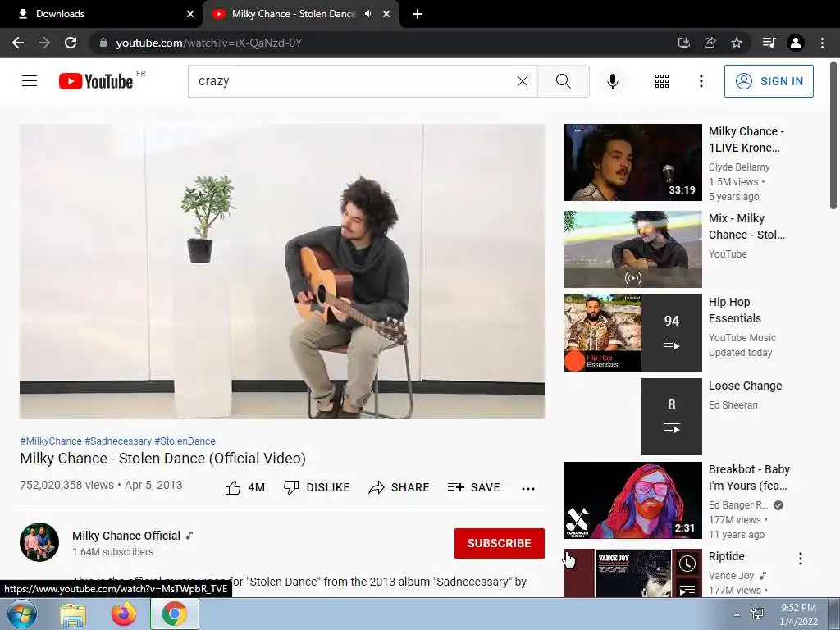Close the Milky Chance YouTube tab

(x=386, y=14)
